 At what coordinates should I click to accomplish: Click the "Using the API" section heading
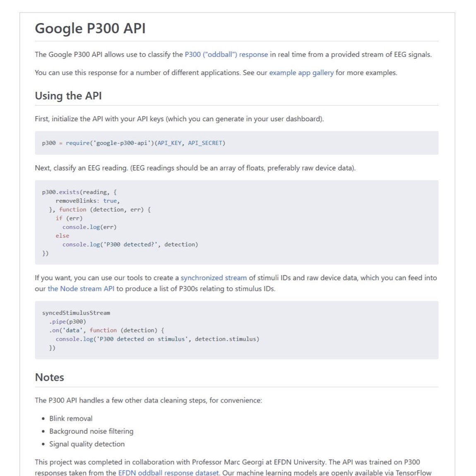pyautogui.click(x=68, y=96)
